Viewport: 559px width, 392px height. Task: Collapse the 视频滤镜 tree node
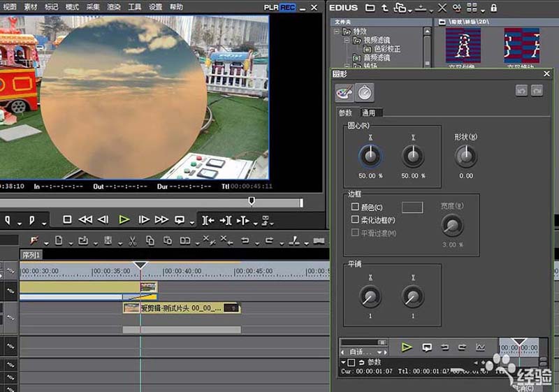[x=347, y=41]
